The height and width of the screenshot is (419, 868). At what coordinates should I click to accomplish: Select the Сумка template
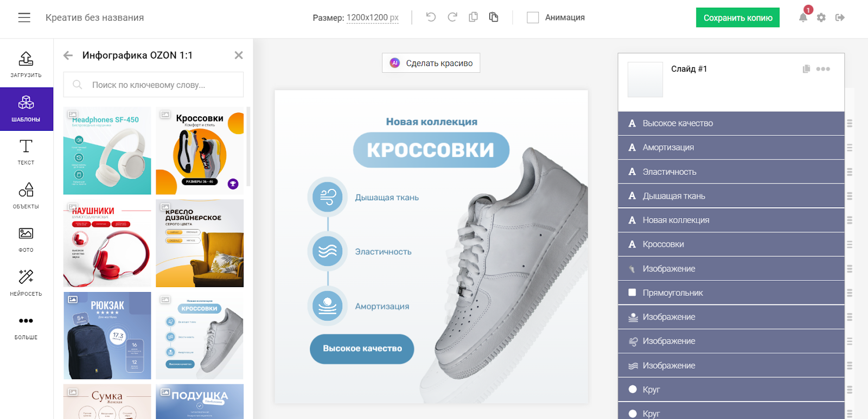[107, 402]
